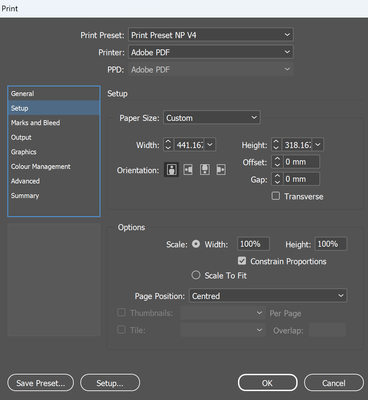Click the Offset stepper arrows
This screenshot has width=368, height=400.
click(277, 162)
